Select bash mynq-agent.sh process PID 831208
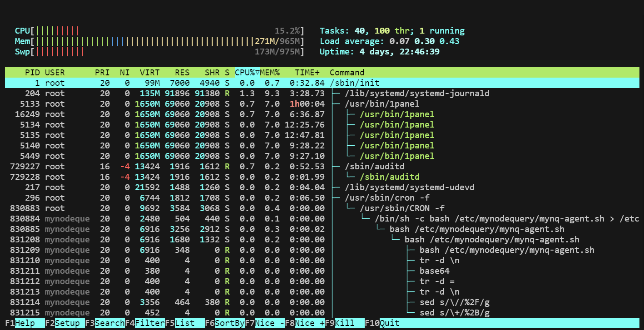Image resolution: width=644 pixels, height=330 pixels. click(322, 240)
